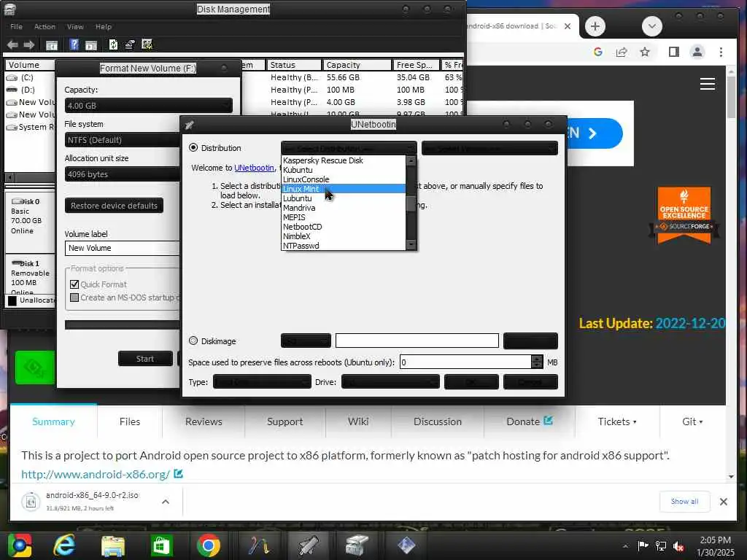
Task: Open the Select Version combo box
Action: coord(489,148)
